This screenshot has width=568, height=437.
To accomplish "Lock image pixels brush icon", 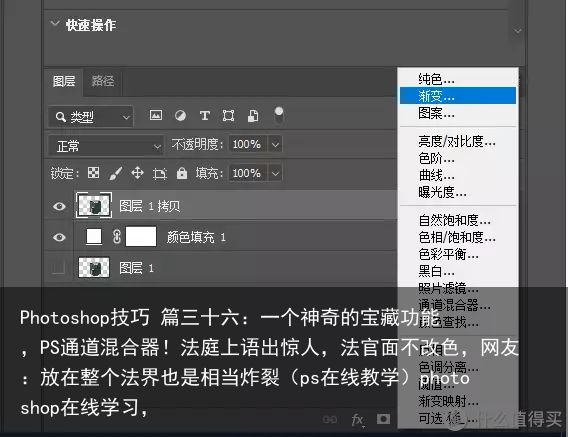I will tap(116, 173).
